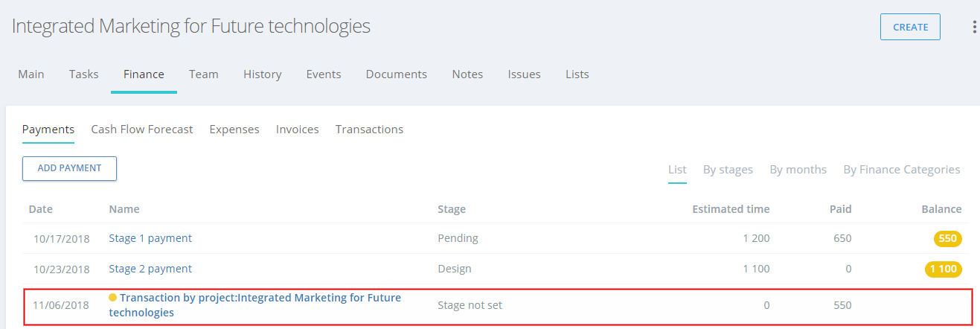Image resolution: width=980 pixels, height=329 pixels.
Task: Open the Cash Flow Forecast sub-tab
Action: click(x=142, y=130)
